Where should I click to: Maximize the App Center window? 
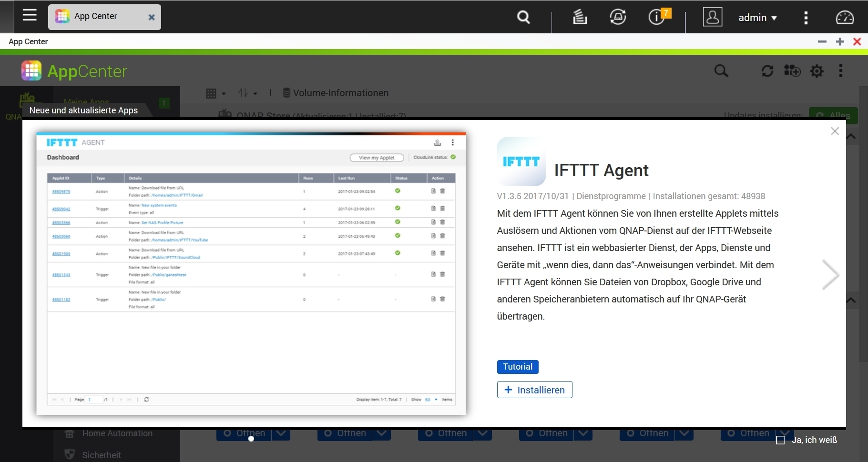pyautogui.click(x=840, y=41)
